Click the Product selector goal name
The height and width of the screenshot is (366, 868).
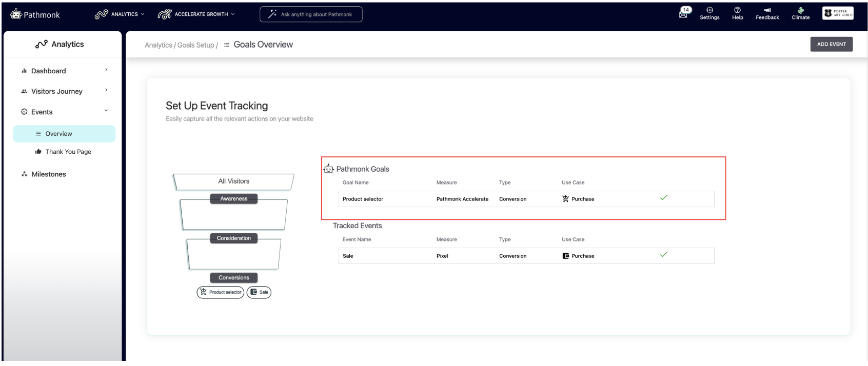[363, 199]
